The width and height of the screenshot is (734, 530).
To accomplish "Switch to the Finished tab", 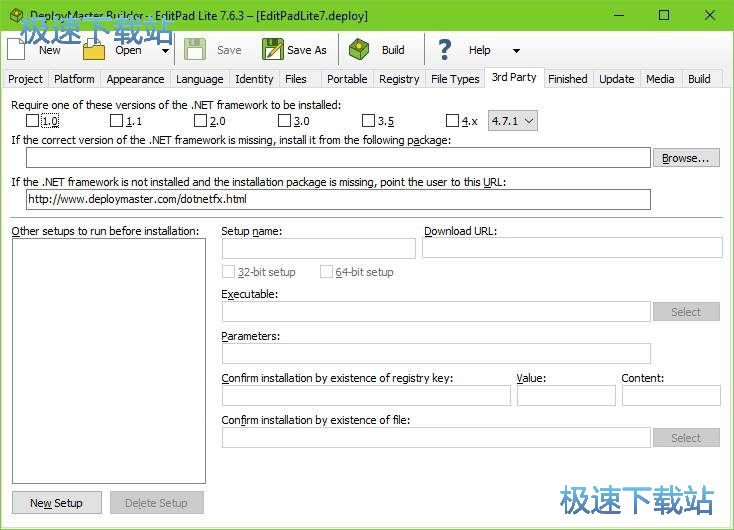I will 567,79.
